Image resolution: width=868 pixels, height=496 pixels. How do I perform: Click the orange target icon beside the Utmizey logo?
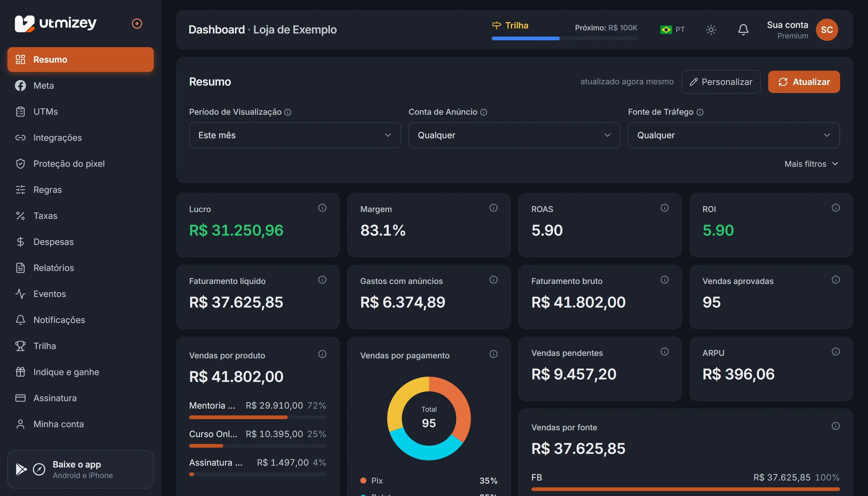coord(137,24)
